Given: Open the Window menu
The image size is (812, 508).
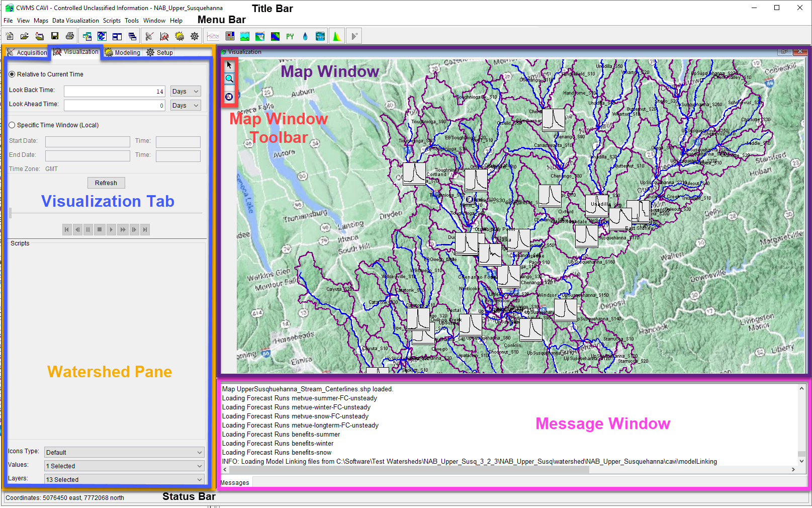Looking at the screenshot, I should point(154,21).
